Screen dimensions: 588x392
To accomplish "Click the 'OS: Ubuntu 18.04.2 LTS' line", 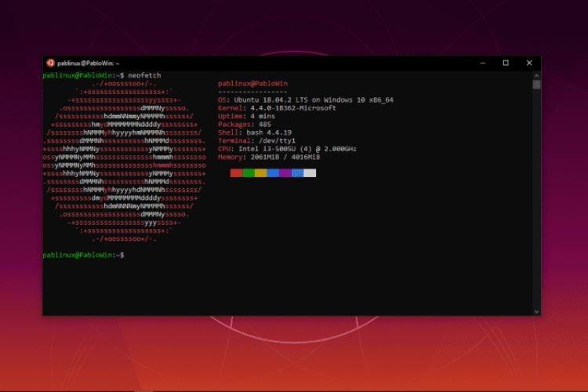I will coord(306,100).
